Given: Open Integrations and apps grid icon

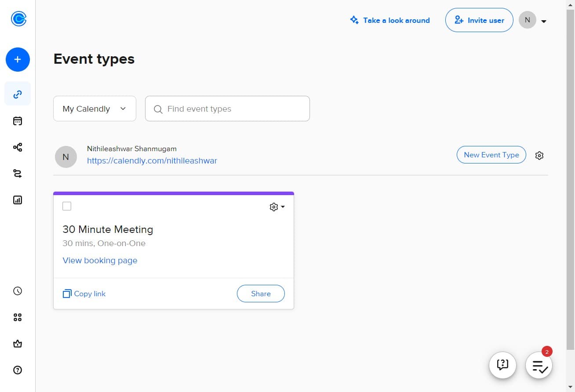Looking at the screenshot, I should coord(18,317).
